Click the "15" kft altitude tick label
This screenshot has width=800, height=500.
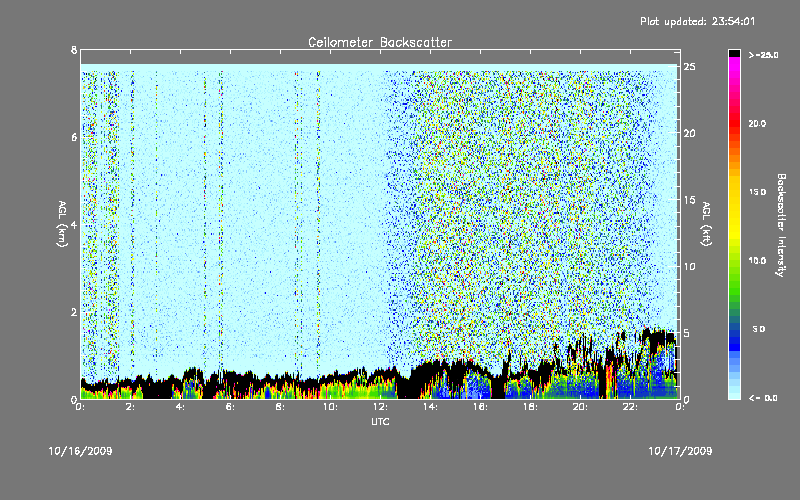coord(689,200)
